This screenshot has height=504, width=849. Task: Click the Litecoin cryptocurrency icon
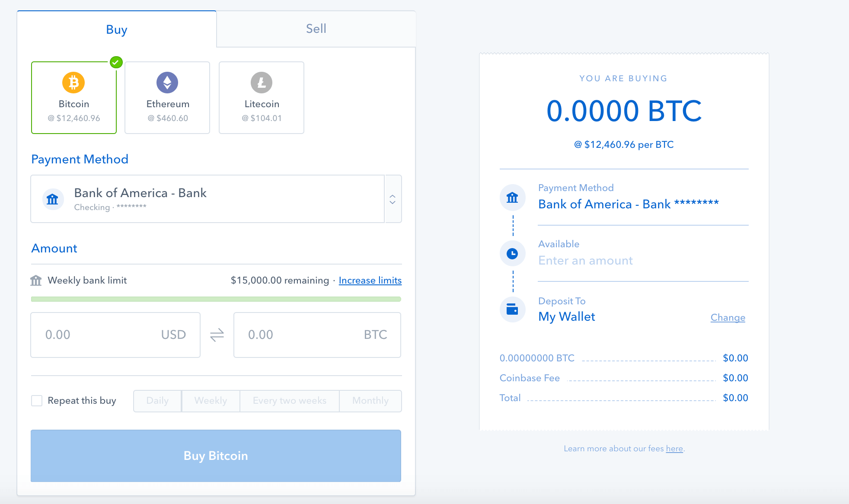click(x=262, y=83)
